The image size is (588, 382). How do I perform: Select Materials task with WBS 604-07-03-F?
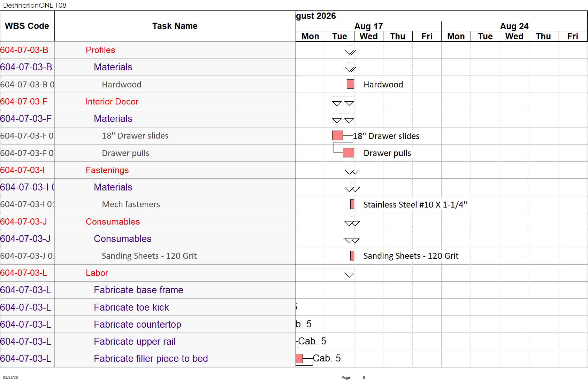pos(113,119)
